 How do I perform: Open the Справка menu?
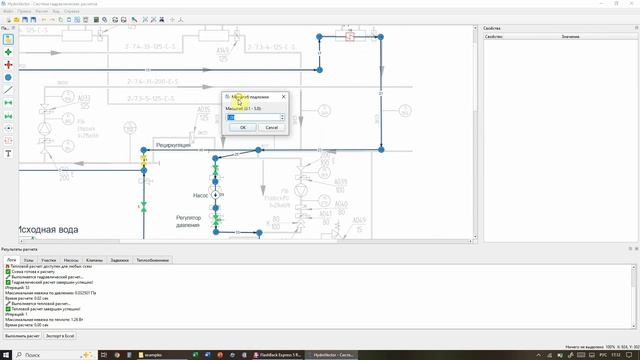click(71, 11)
